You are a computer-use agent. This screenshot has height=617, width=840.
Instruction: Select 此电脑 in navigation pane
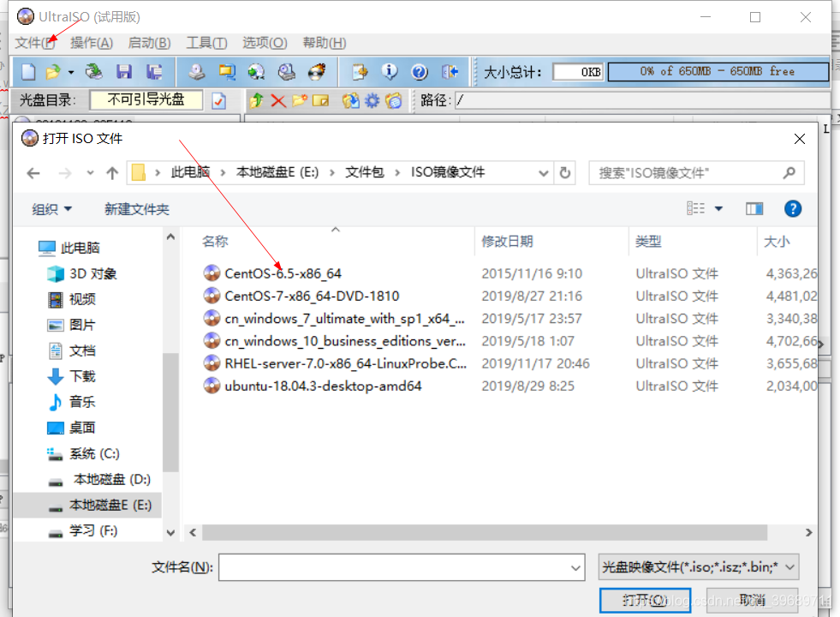tap(69, 248)
